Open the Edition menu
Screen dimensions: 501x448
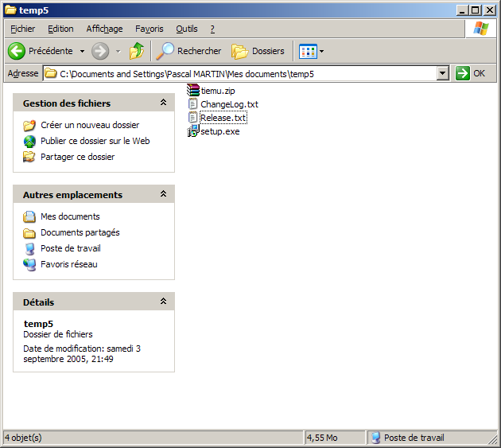click(60, 29)
